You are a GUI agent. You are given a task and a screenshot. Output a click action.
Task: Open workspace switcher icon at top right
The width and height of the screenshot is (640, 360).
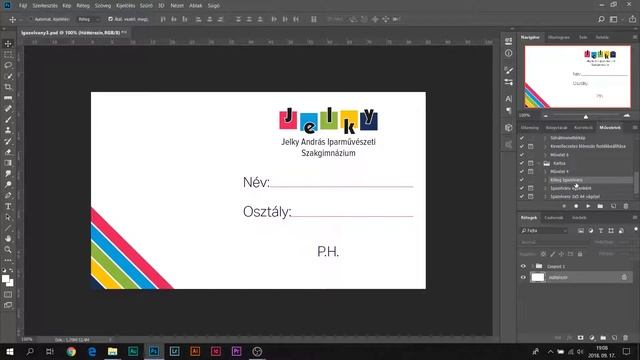[613, 19]
